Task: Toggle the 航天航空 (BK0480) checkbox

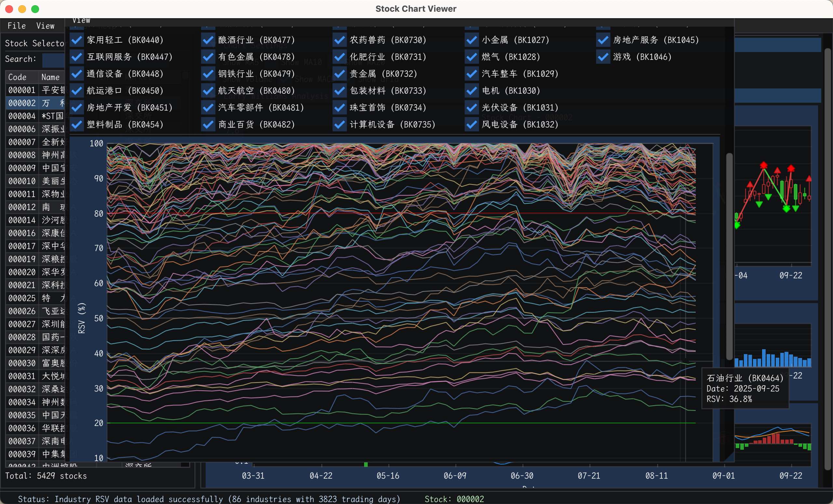Action: 208,90
